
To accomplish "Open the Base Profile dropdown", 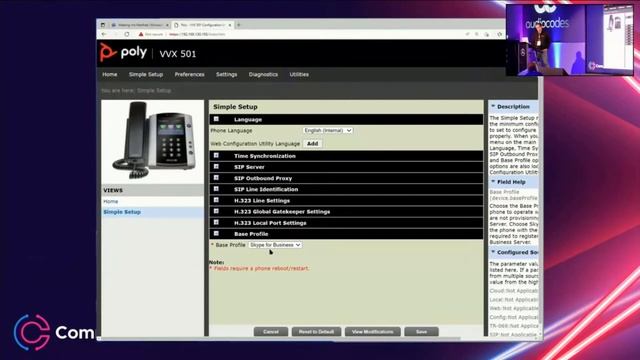I will point(275,245).
